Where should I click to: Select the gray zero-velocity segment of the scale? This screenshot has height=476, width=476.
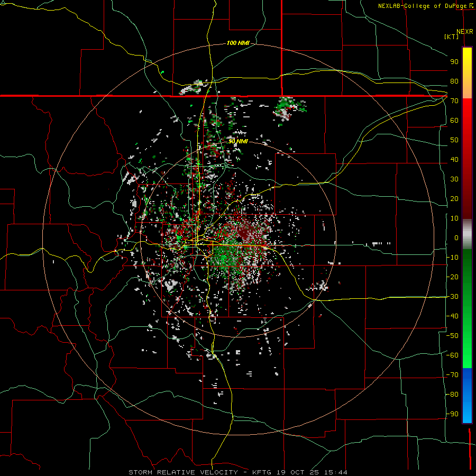pyautogui.click(x=467, y=234)
